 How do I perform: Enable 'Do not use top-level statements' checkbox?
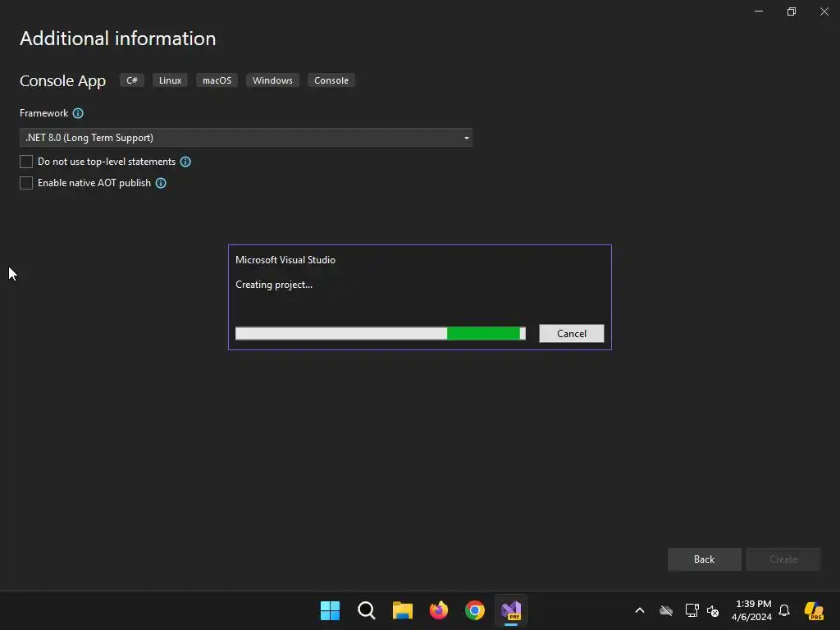click(x=26, y=162)
